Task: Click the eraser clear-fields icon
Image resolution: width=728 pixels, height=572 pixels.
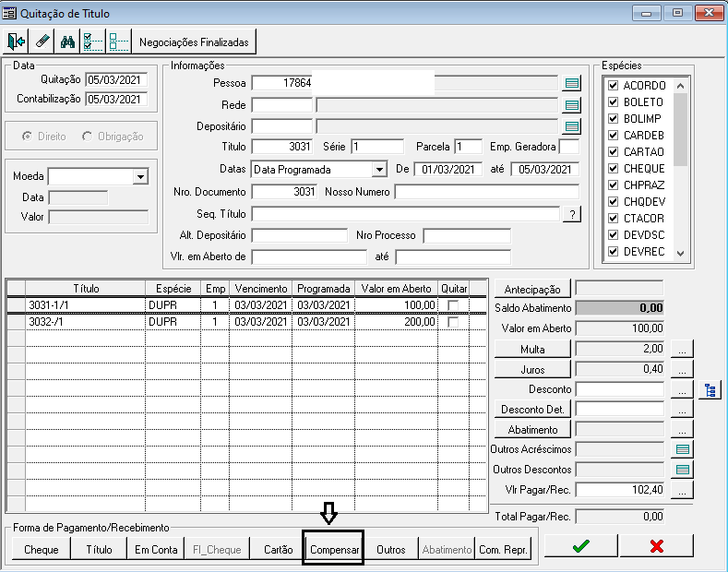Action: 42,42
